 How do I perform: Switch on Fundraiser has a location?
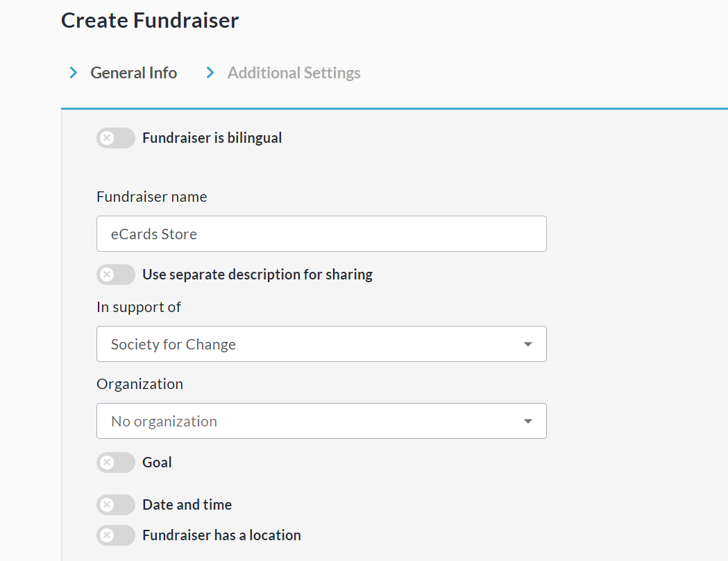[x=115, y=535]
